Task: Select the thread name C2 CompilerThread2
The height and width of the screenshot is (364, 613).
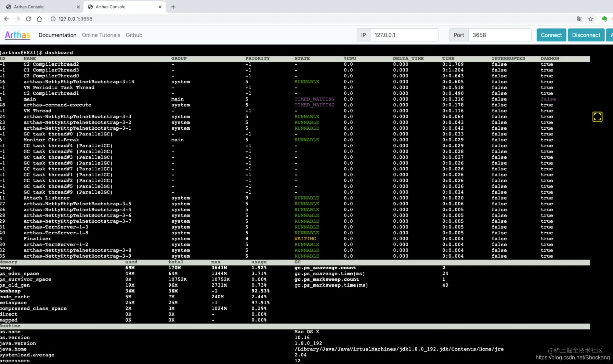Action: (x=51, y=64)
